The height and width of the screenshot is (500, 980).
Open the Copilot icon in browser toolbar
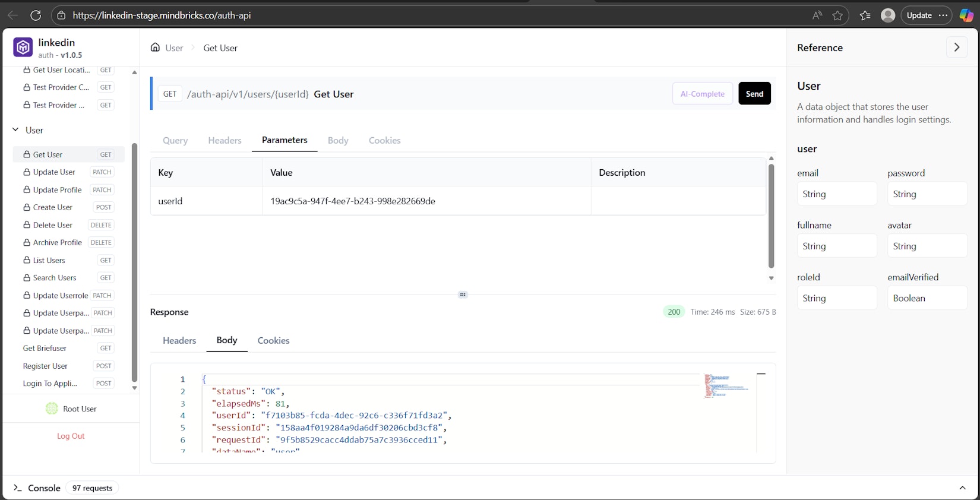(x=966, y=15)
